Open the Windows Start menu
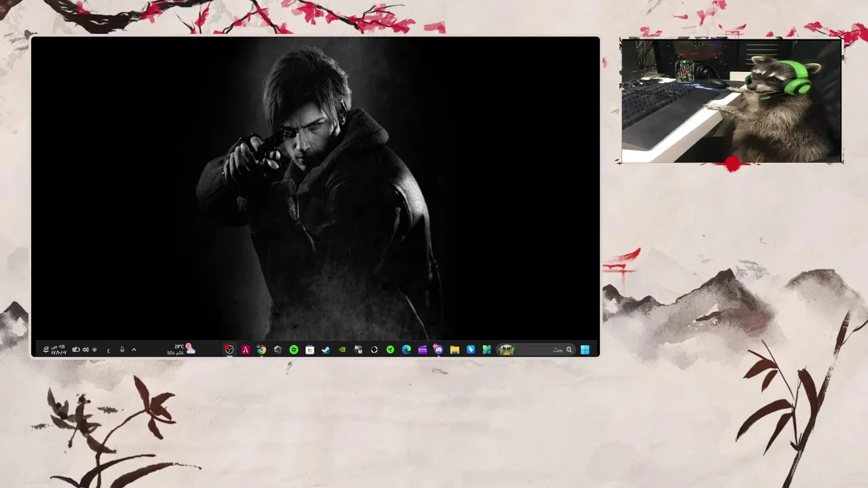This screenshot has width=868, height=488. 585,350
